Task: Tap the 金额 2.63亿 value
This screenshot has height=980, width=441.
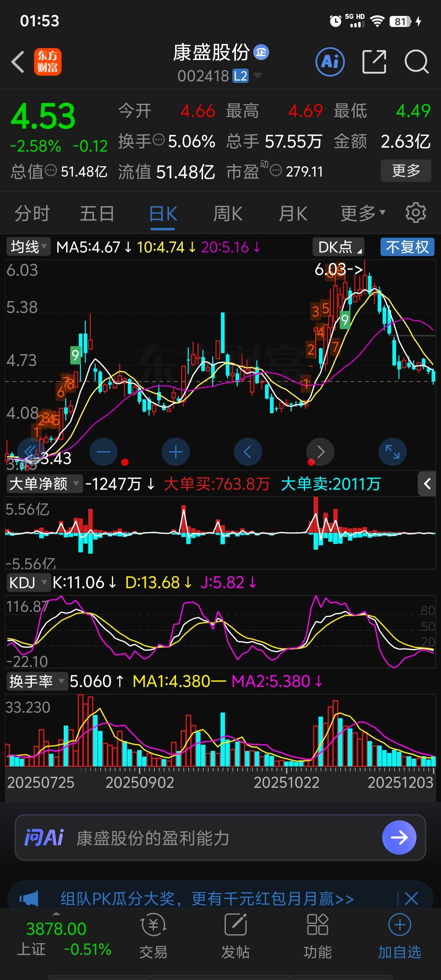Action: tap(382, 141)
